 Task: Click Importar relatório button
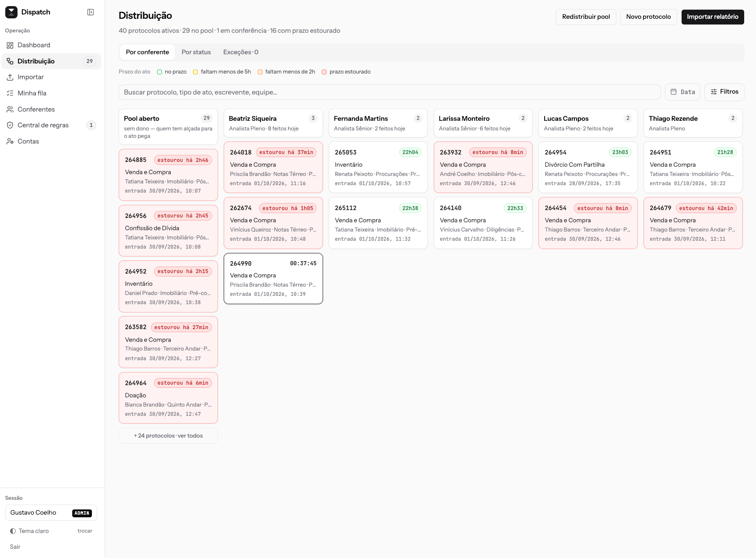click(713, 17)
